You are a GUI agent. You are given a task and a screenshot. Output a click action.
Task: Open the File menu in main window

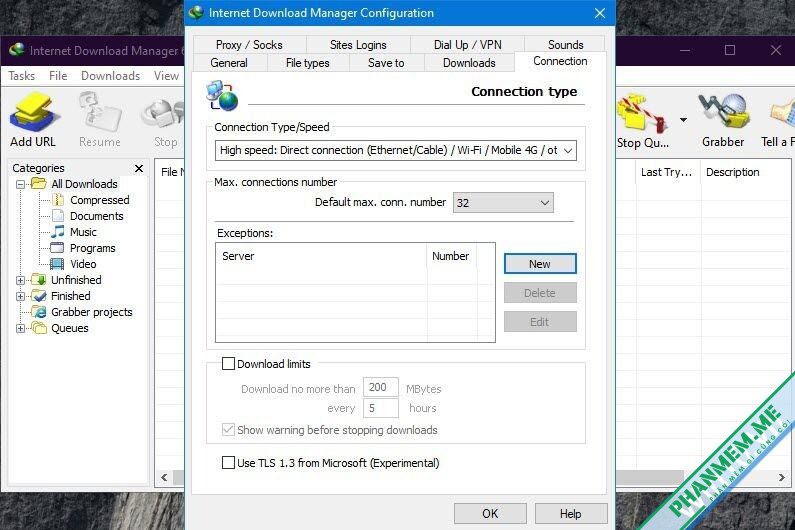pyautogui.click(x=58, y=76)
